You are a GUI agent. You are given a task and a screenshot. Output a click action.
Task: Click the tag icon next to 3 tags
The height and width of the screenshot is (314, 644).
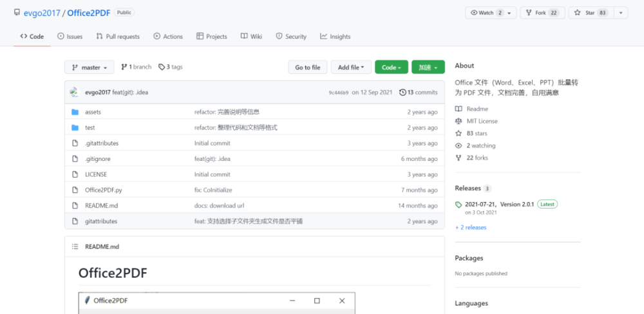pyautogui.click(x=162, y=67)
